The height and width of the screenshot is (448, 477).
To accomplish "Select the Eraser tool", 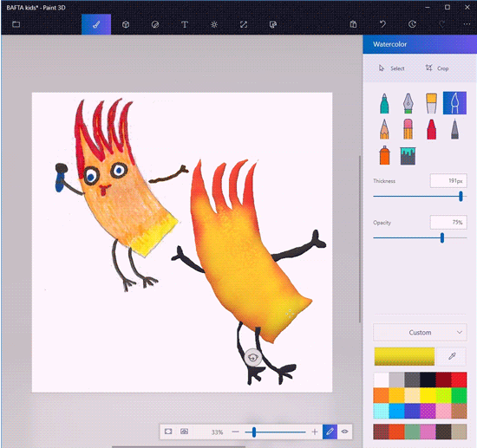I will click(x=408, y=129).
